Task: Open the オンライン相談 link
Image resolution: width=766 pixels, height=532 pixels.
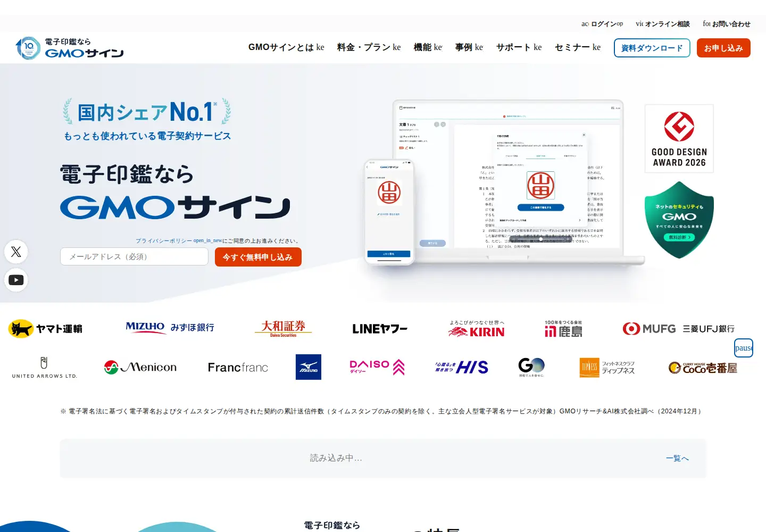Action: coord(663,24)
